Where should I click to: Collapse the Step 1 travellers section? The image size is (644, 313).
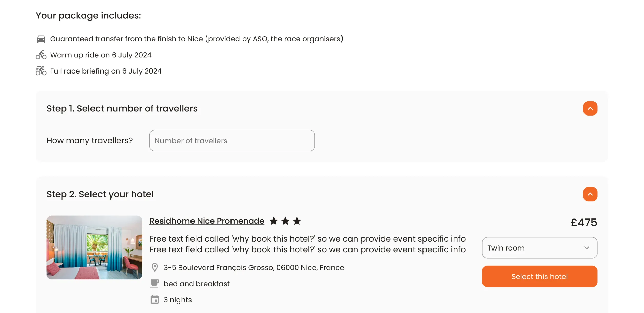tap(590, 108)
